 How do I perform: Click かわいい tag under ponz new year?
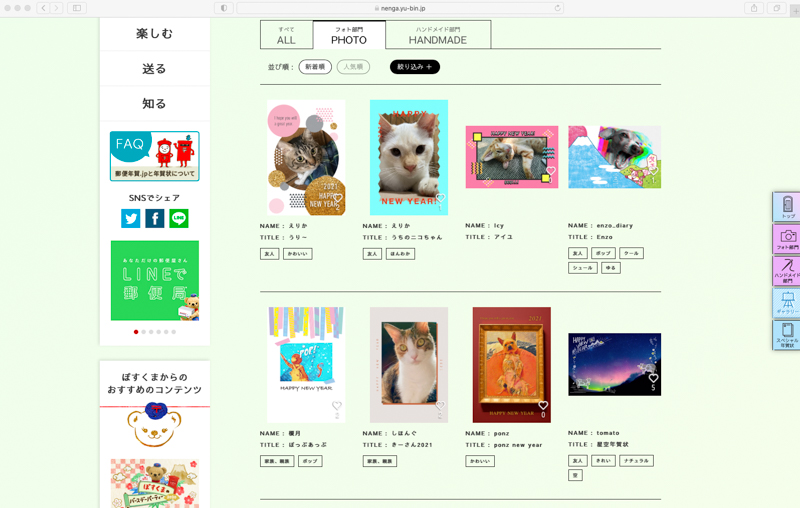coord(480,461)
